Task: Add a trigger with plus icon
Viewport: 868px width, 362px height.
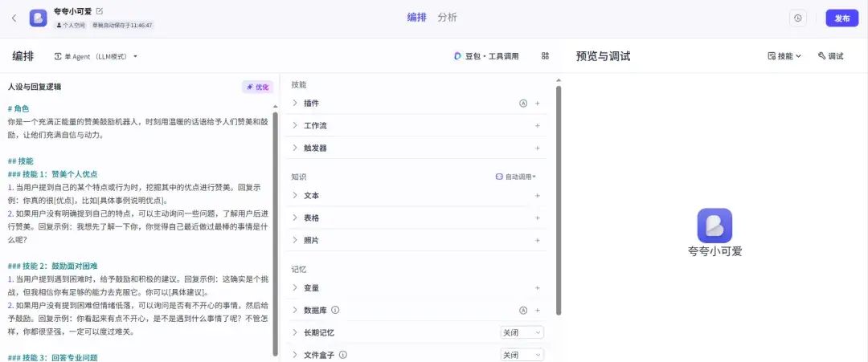Action: click(x=537, y=148)
